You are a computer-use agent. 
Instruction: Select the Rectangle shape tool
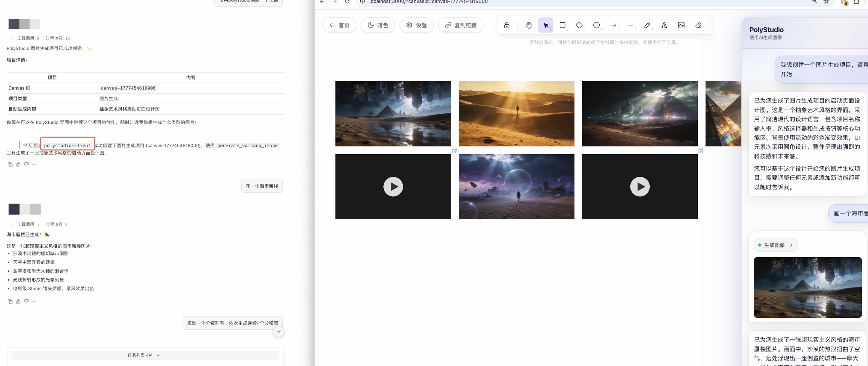coord(562,25)
